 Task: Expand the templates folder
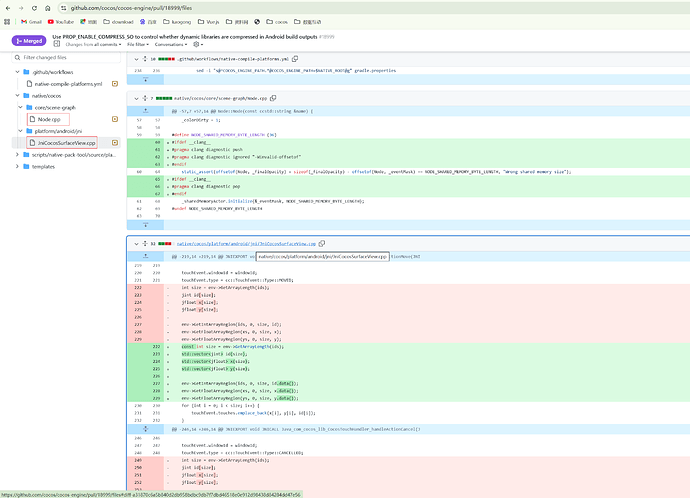tap(17, 167)
